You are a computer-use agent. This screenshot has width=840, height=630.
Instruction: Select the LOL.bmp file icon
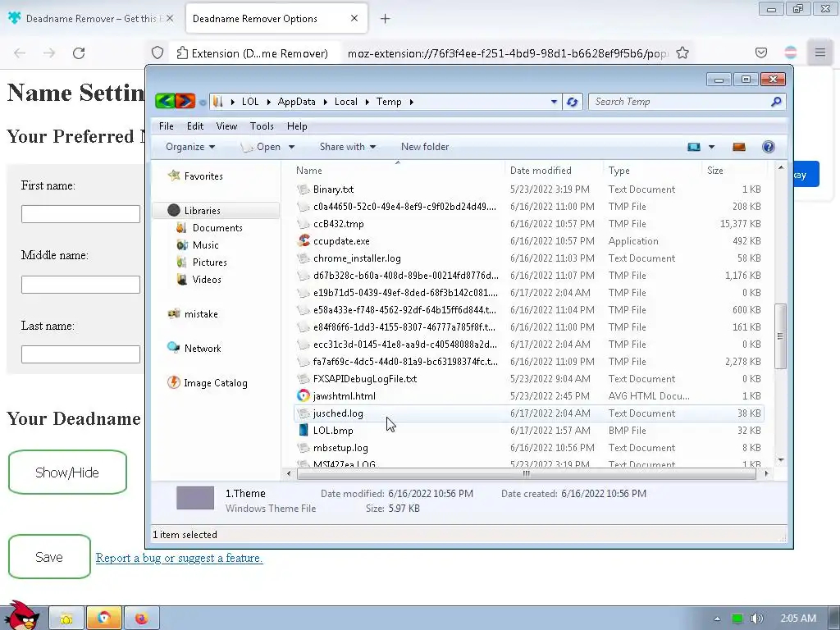point(304,430)
